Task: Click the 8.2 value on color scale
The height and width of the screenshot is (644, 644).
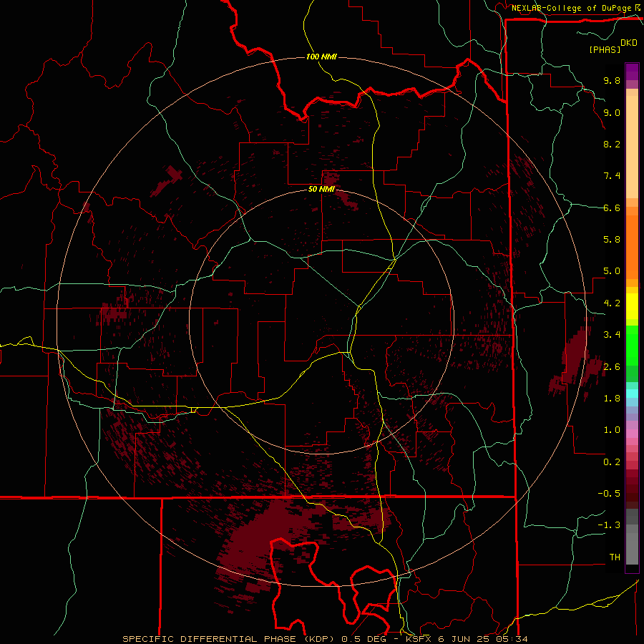Action: tap(612, 144)
